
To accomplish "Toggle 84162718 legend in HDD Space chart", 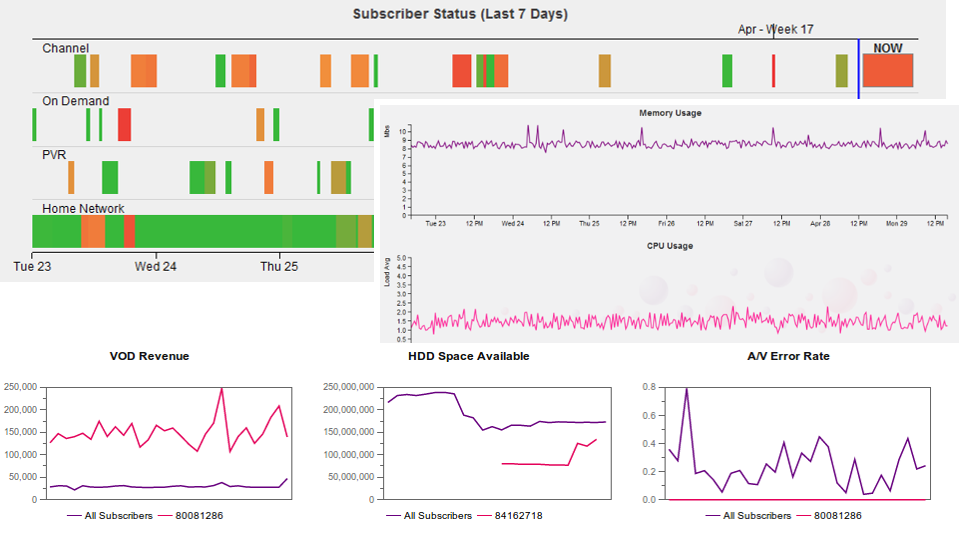I will pos(510,516).
